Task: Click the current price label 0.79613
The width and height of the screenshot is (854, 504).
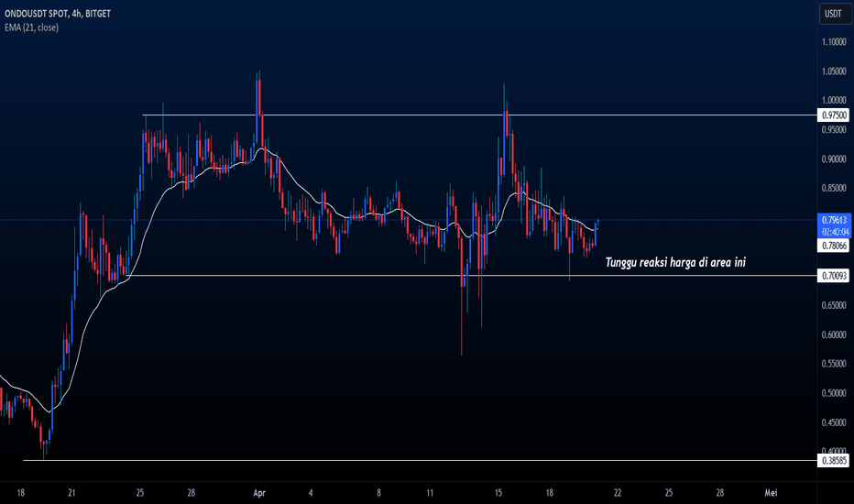Action: pos(834,220)
